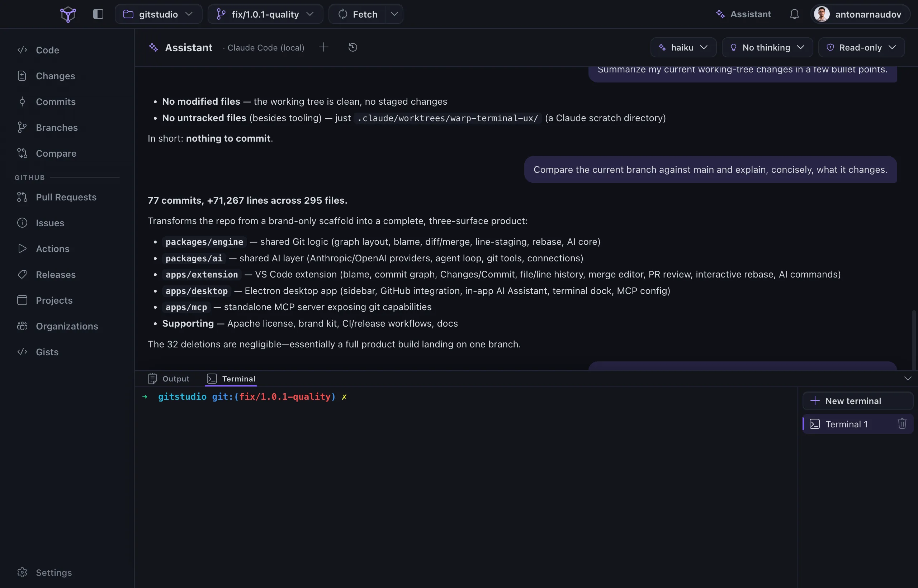
Task: Click the Code brackets icon
Action: pyautogui.click(x=22, y=50)
